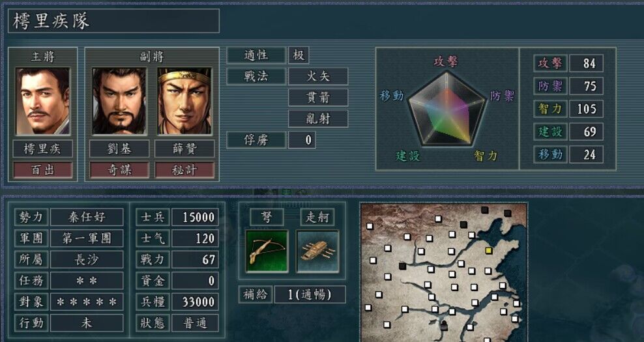Click the crossbow weapon icon
Viewport: 644px width, 342px height.
click(x=267, y=251)
